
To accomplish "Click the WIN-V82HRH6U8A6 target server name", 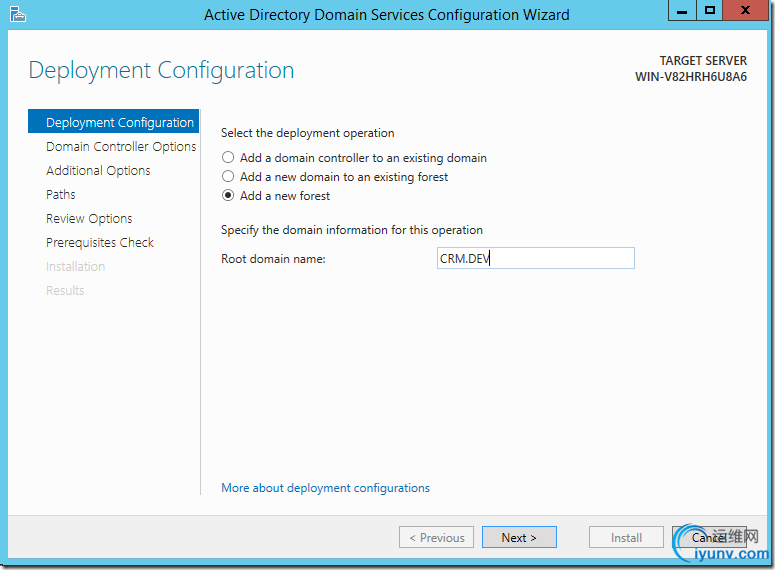I will coord(690,77).
